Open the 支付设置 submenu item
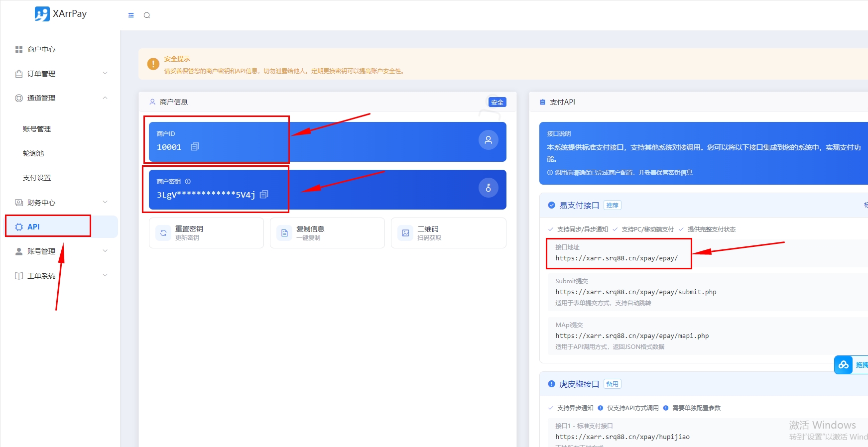This screenshot has height=447, width=868. tap(37, 178)
